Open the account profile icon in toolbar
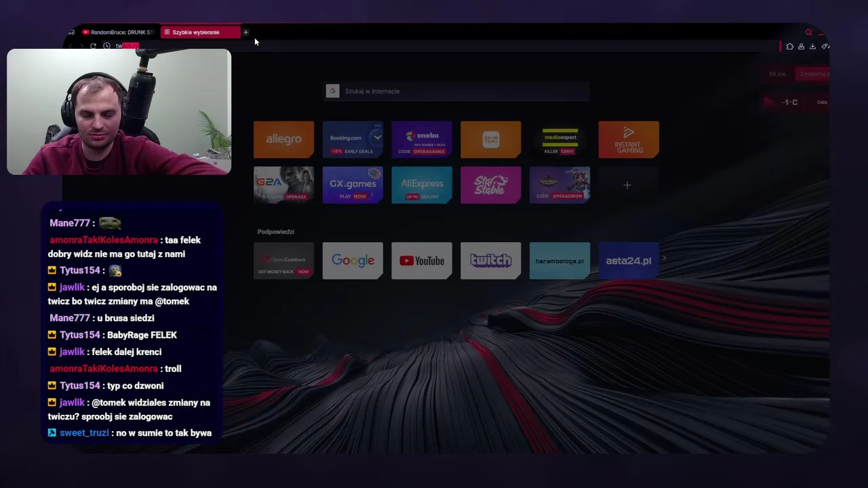The image size is (868, 488). pyautogui.click(x=801, y=46)
